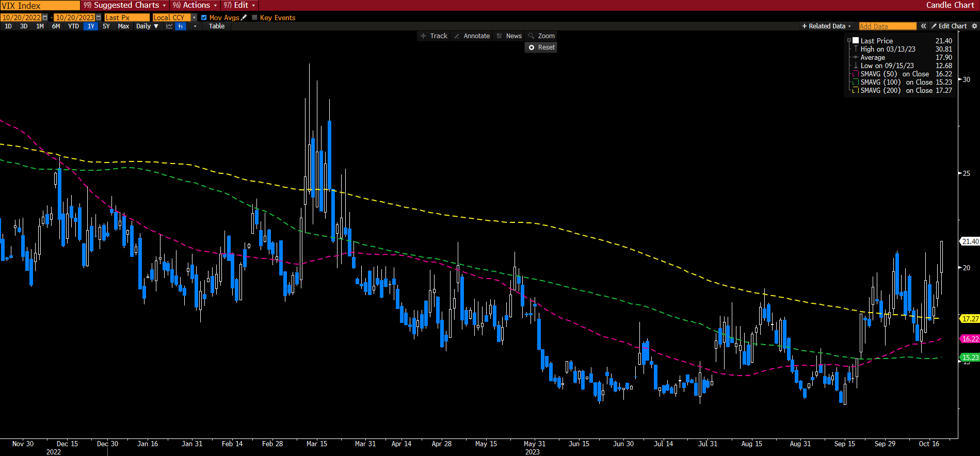Collapse side panel with double chevron
The height and width of the screenshot is (456, 980).
923,26
